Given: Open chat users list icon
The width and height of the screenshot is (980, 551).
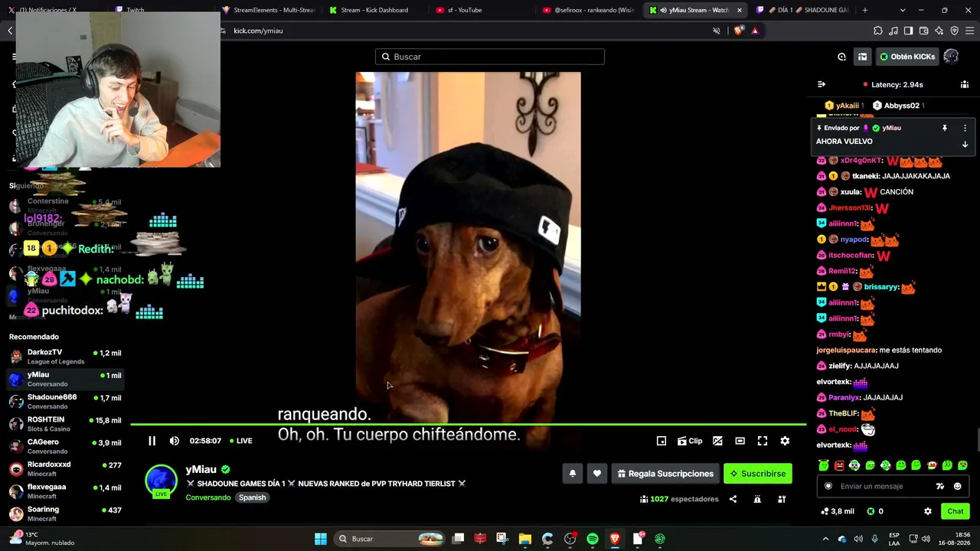Looking at the screenshot, I should point(965,84).
